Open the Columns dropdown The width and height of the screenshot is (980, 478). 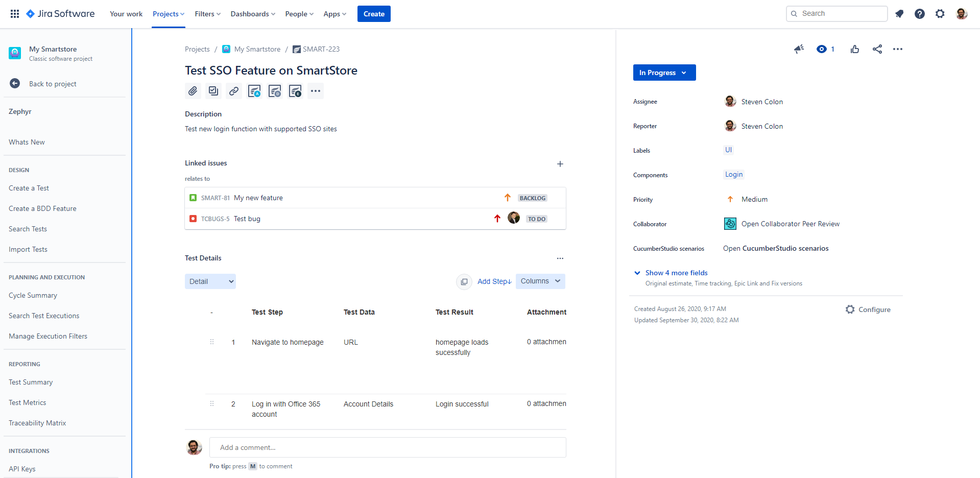(x=540, y=281)
